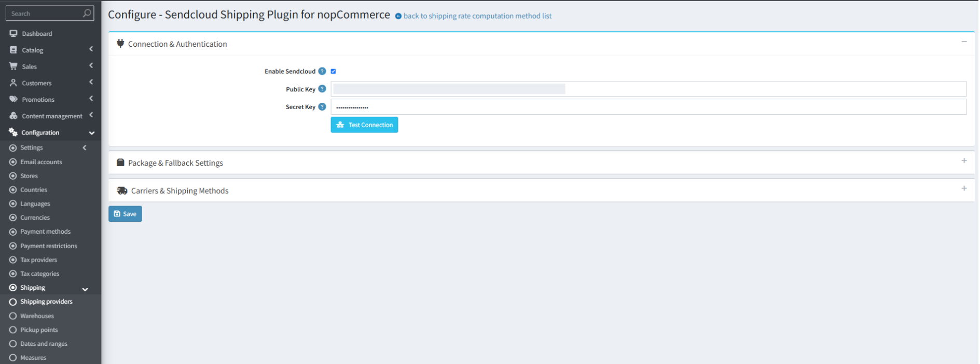Collapse the Shipping submenu chevron
The width and height of the screenshot is (980, 364).
[x=85, y=289]
